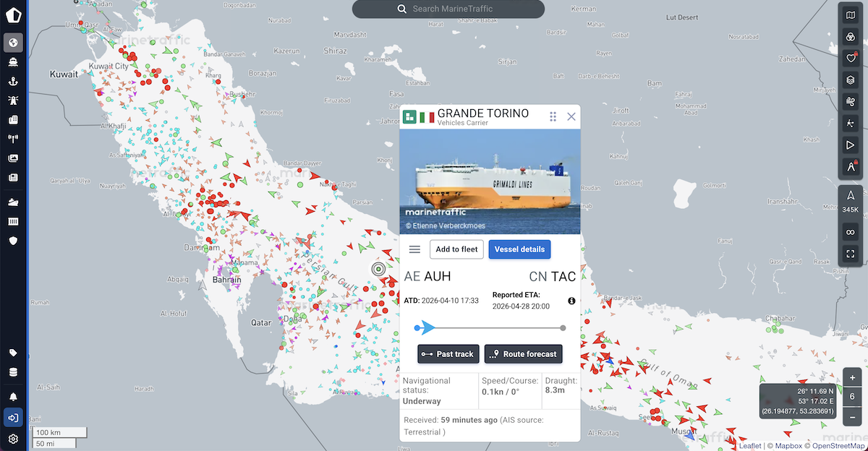Open the anchor ports icon in left sidebar
This screenshot has height=451, width=868.
click(13, 81)
